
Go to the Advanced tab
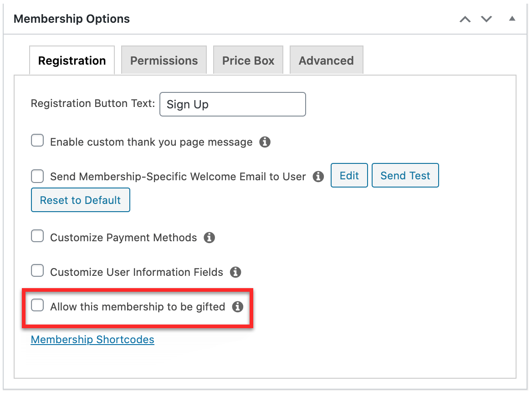(x=326, y=61)
